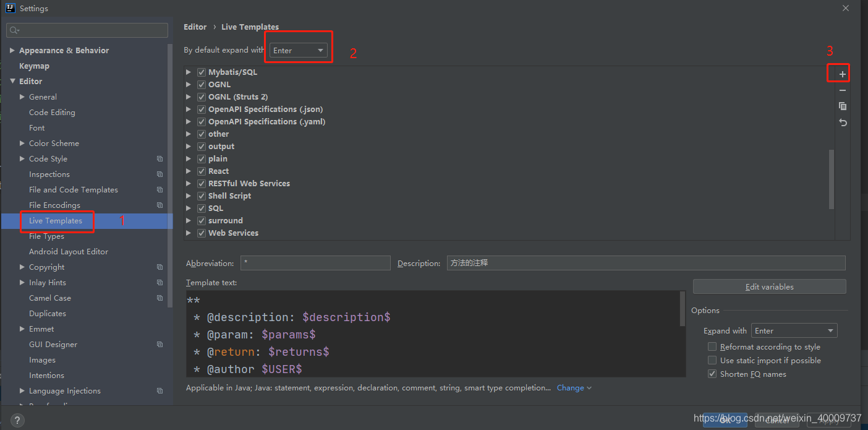This screenshot has width=868, height=430.
Task: Click the Cancel button
Action: tap(777, 419)
